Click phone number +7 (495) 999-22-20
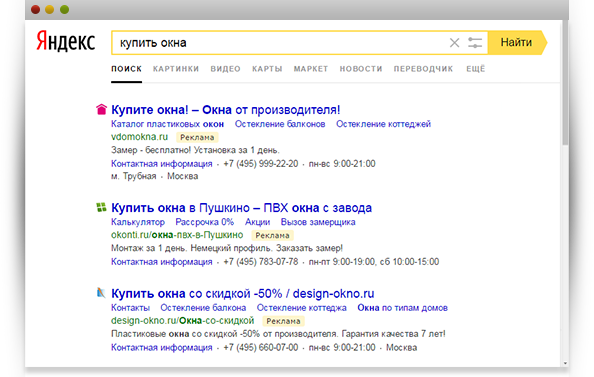Image resolution: width=594 pixels, height=377 pixels. (261, 164)
